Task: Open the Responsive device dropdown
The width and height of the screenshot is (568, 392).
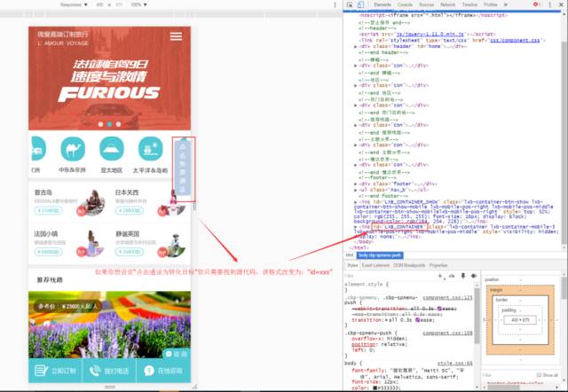Action: tap(74, 4)
